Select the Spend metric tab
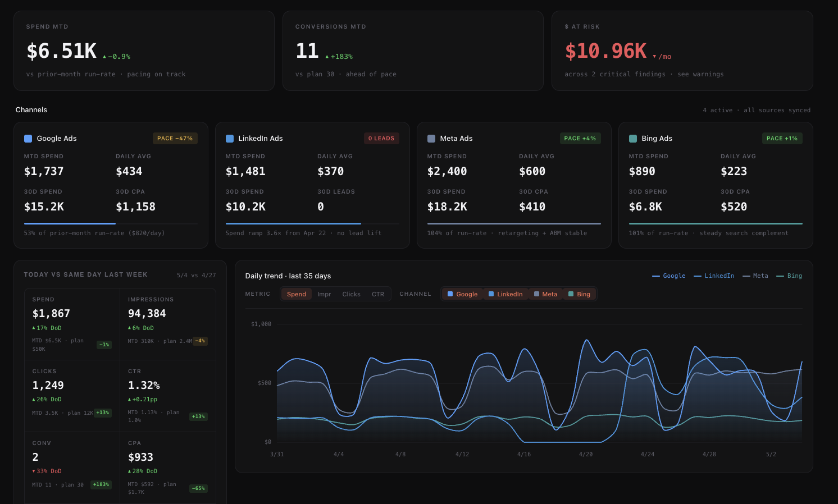Screen dimensions: 838x504 point(297,294)
